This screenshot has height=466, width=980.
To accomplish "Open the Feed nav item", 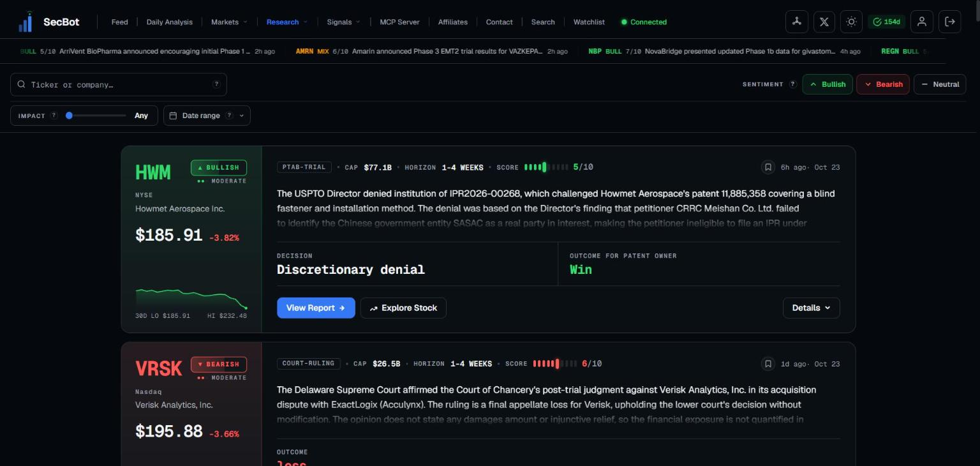I will click(119, 22).
